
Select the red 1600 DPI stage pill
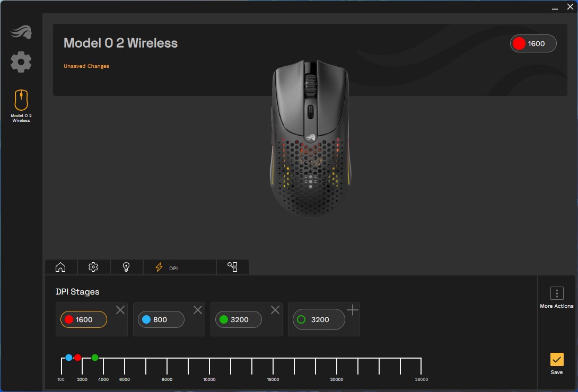84,319
